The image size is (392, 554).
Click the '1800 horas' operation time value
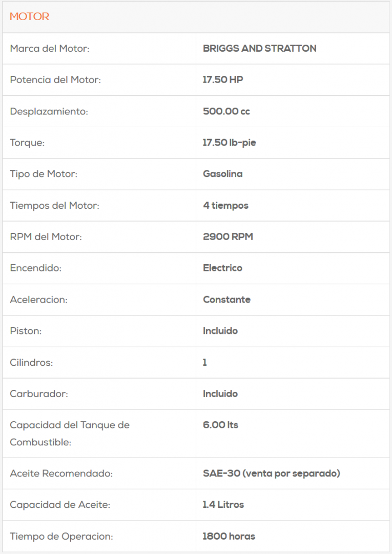(229, 537)
